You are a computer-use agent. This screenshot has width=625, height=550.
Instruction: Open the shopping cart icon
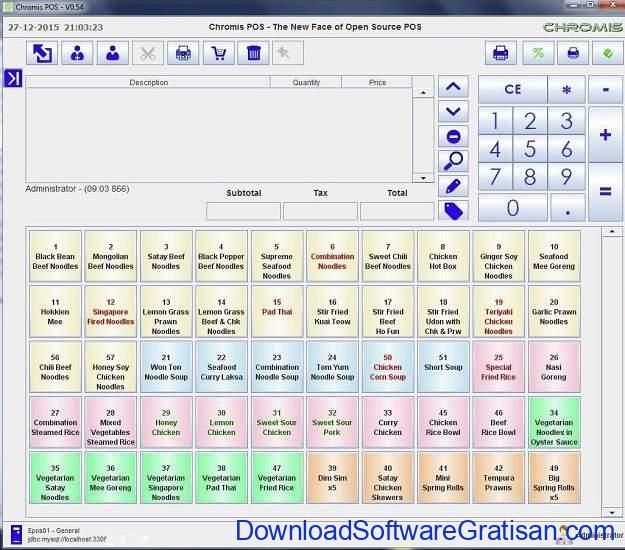[x=218, y=53]
